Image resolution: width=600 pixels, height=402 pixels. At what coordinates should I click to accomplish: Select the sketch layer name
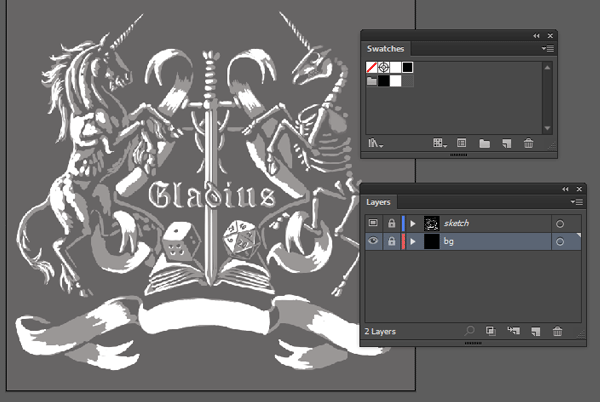tap(456, 223)
